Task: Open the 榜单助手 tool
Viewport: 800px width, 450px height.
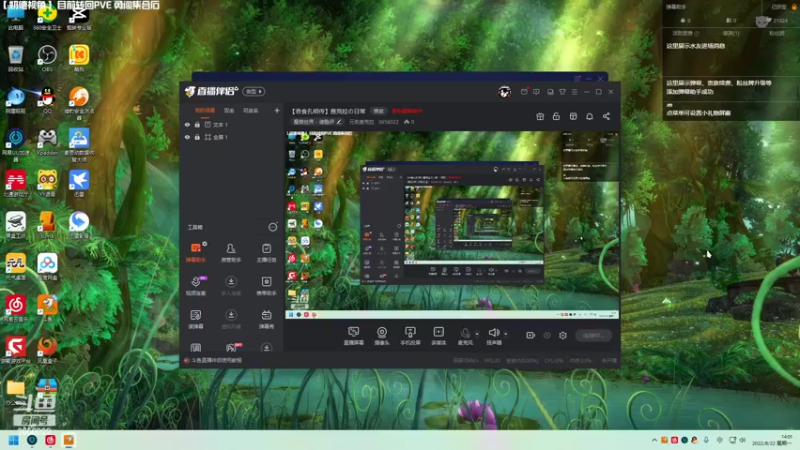Action: pyautogui.click(x=266, y=286)
